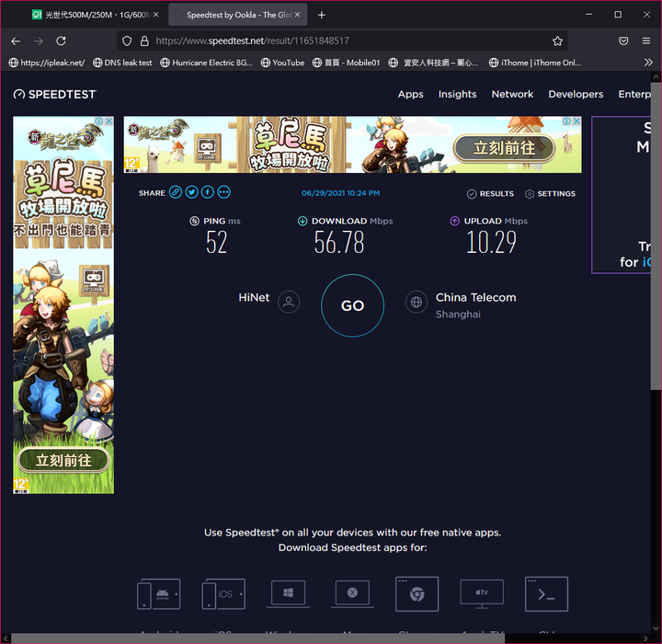Image resolution: width=662 pixels, height=644 pixels.
Task: Get the CLI app icon
Action: pos(546,593)
